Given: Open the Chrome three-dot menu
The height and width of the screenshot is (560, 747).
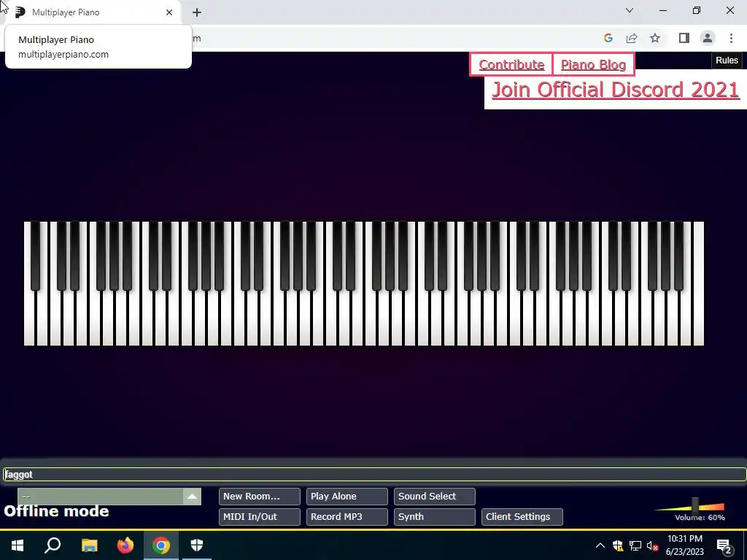Looking at the screenshot, I should (x=731, y=38).
